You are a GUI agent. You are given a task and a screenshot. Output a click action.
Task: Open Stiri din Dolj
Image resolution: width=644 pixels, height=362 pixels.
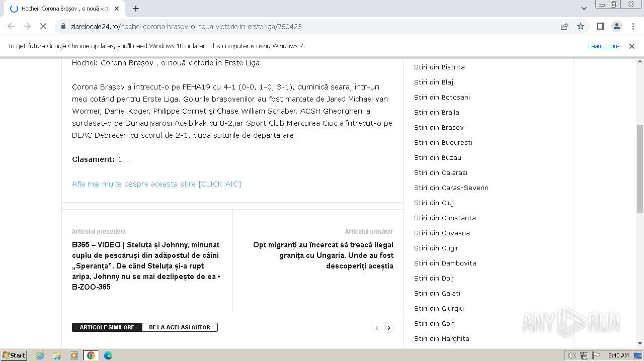[434, 278]
